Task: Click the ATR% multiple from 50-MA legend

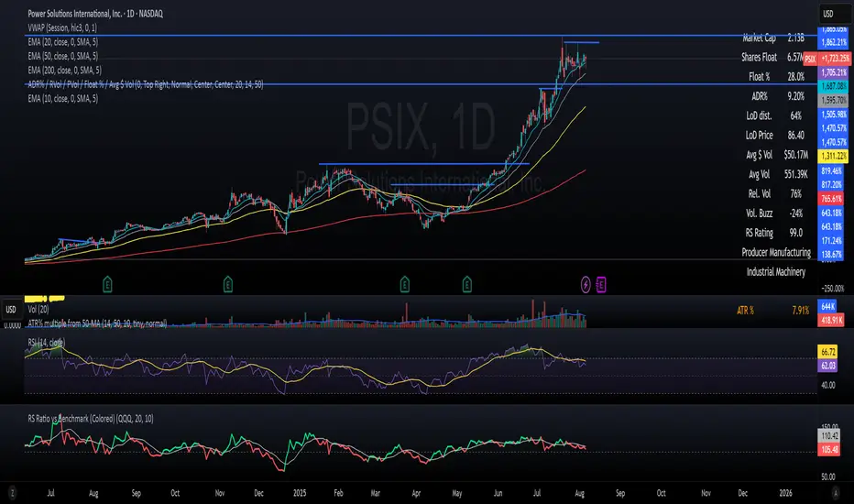Action: pyautogui.click(x=97, y=323)
